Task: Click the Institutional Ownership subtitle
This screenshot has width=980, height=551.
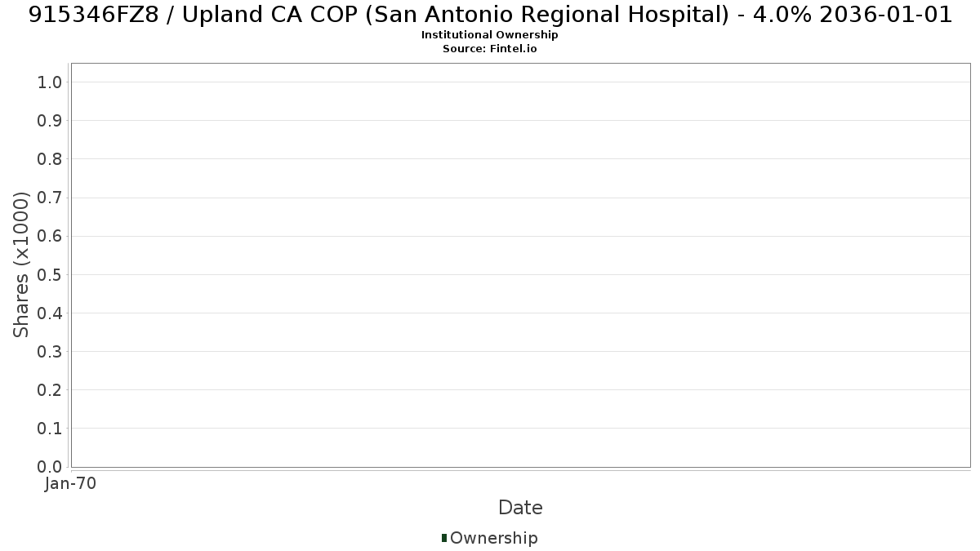Action: 490,35
